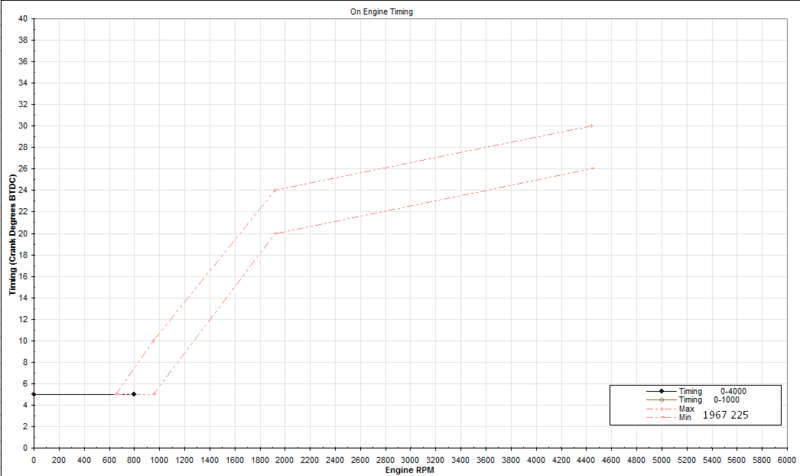Click the '1600' Engine RPM axis label
The width and height of the screenshot is (800, 476).
(x=235, y=460)
